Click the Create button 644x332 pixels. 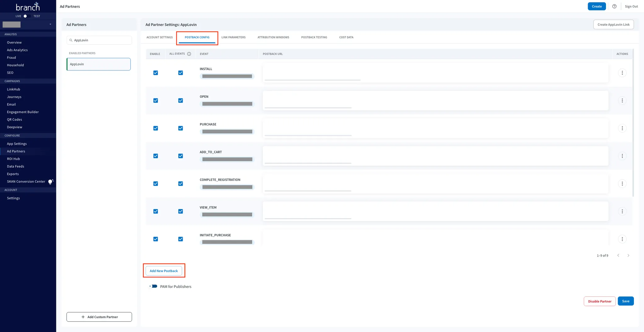tap(597, 6)
